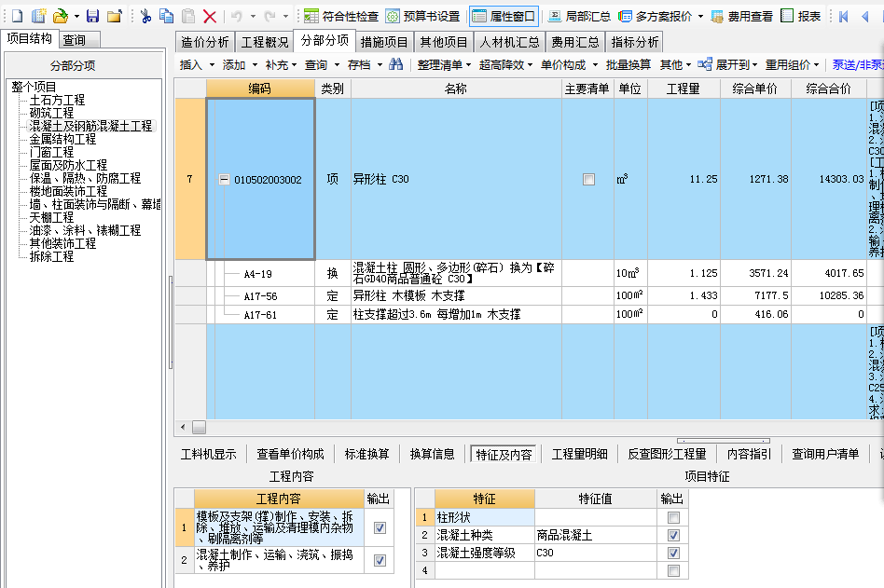Click the 报表 report icon

[x=787, y=16]
